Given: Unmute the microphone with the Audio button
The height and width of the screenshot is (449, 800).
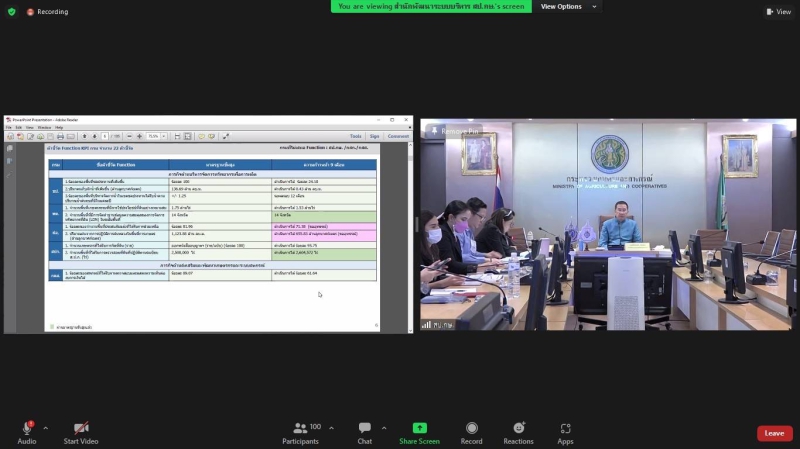Looking at the screenshot, I should pos(26,428).
